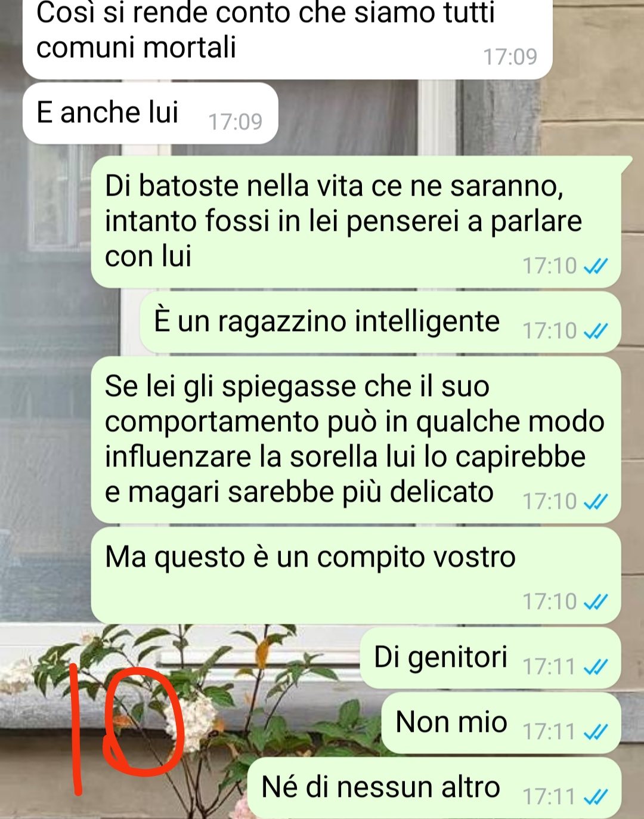Tap the 'Non mio' message bubble

pos(501,723)
